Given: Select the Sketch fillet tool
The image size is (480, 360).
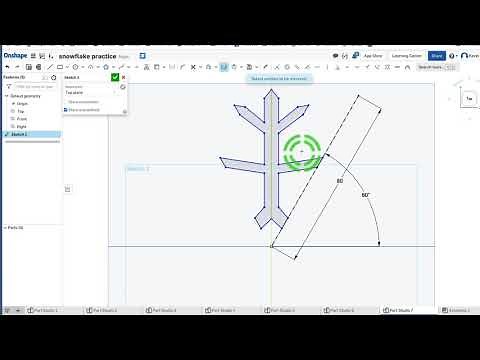Looking at the screenshot, I should tap(182, 67).
